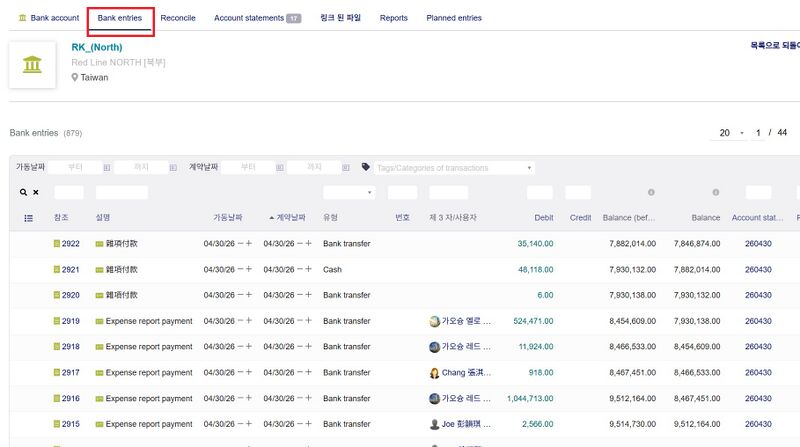Click Expense report payment in row 2917
Image resolution: width=800 pixels, height=447 pixels.
point(149,372)
